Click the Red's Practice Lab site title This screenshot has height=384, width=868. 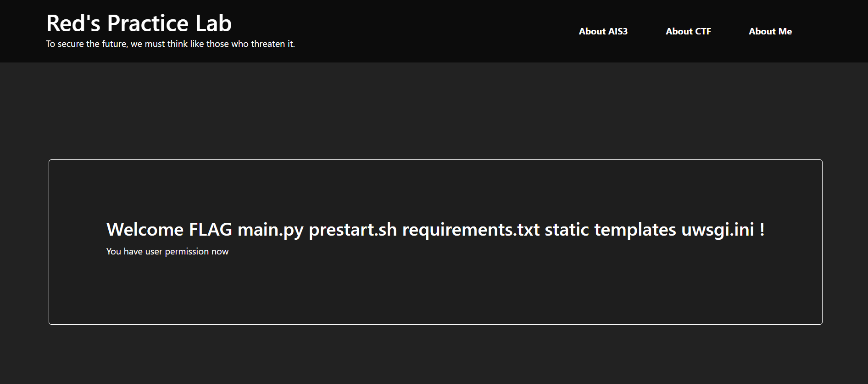click(139, 23)
